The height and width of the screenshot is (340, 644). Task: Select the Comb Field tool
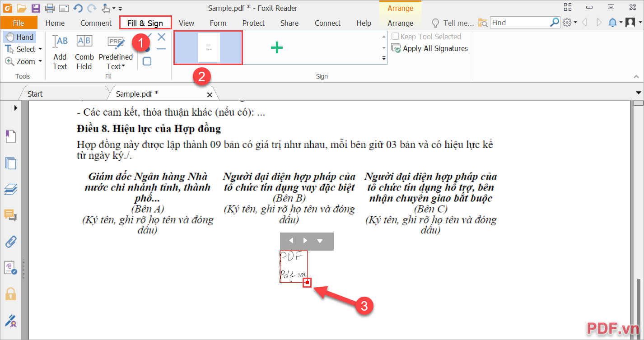(x=84, y=52)
